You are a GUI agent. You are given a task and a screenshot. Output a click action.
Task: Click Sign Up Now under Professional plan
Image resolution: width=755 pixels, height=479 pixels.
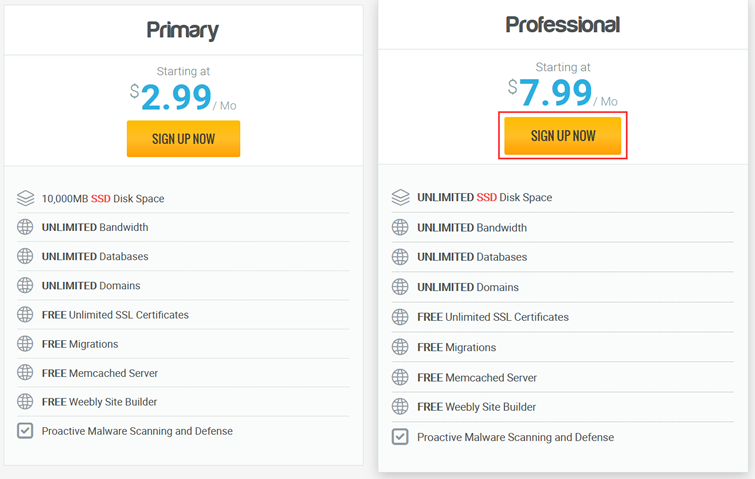pos(563,136)
